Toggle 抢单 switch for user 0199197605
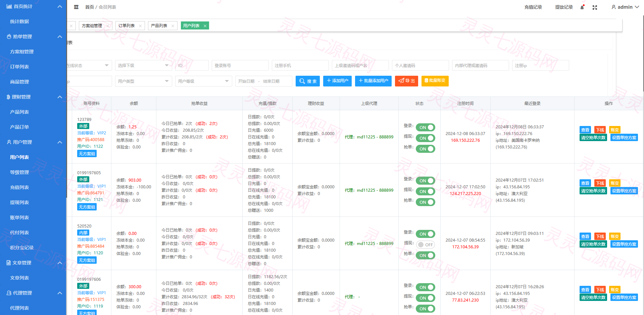The image size is (644, 315). 425,202
